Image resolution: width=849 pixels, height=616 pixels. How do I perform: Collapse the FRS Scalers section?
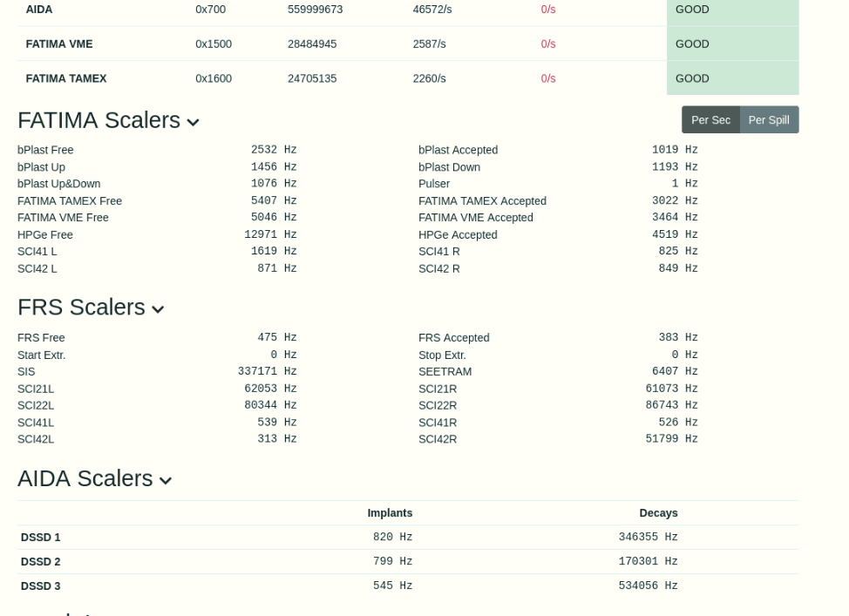158,309
